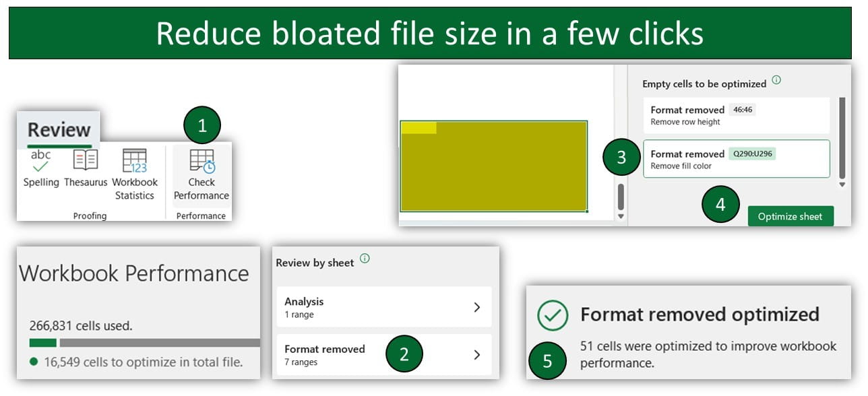Viewport: 868px width, 396px height.
Task: Select Format removed row height item
Action: tap(737, 115)
